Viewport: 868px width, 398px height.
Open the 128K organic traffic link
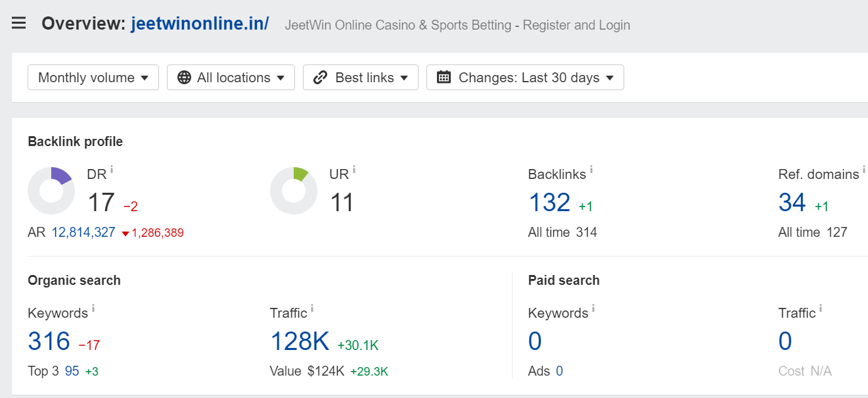coord(300,341)
